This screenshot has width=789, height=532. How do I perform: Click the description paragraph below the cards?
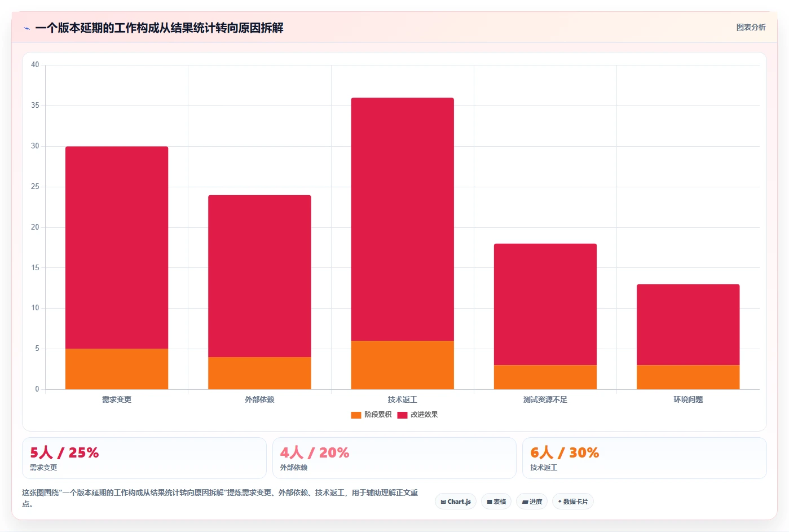tap(220, 498)
